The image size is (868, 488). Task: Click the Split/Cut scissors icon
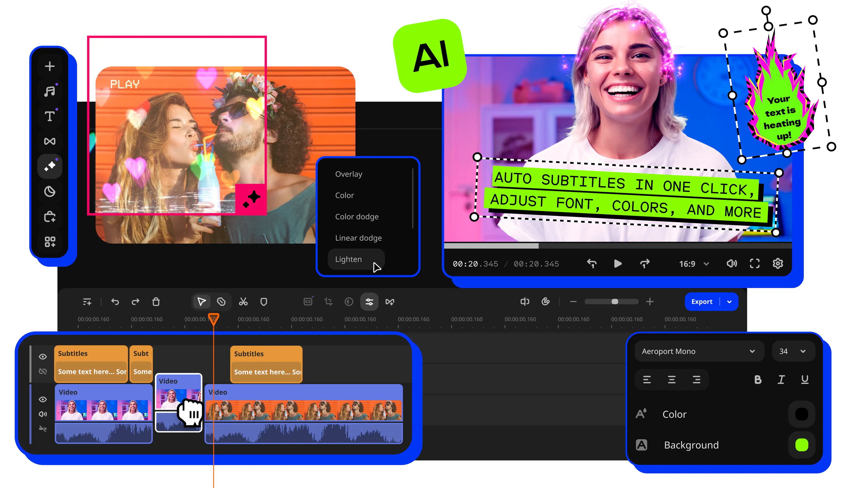(243, 302)
